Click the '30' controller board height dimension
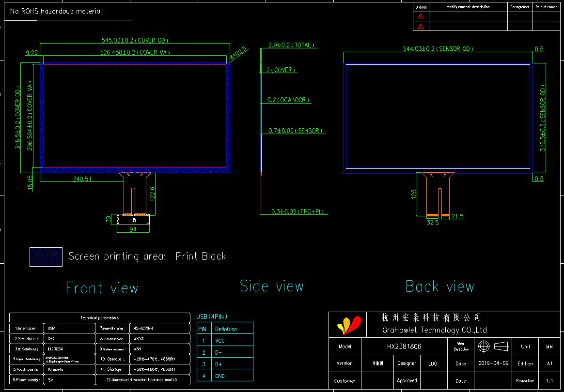 [109, 220]
